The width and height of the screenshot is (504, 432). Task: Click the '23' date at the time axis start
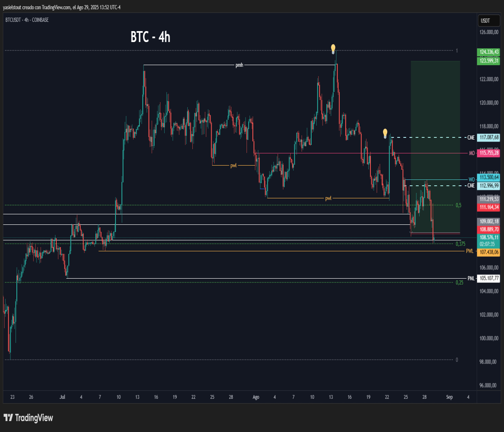tap(13, 397)
